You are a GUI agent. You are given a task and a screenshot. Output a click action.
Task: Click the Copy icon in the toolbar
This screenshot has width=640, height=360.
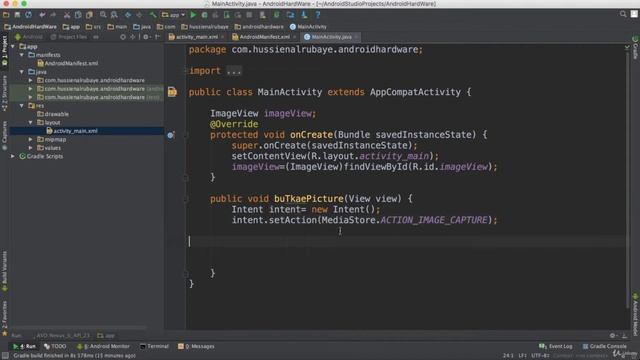pos(78,15)
